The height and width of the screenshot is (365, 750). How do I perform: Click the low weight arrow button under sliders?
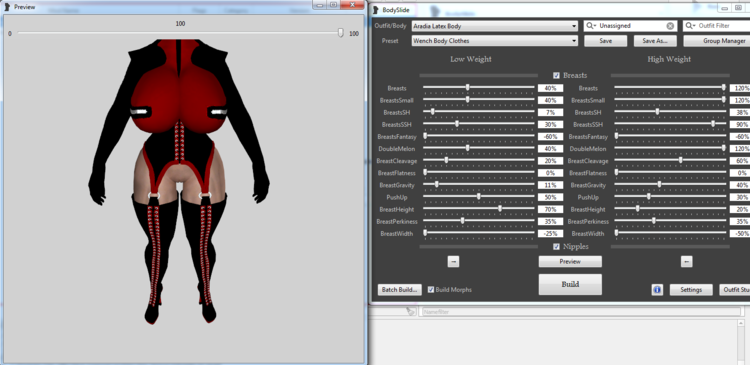coord(453,262)
